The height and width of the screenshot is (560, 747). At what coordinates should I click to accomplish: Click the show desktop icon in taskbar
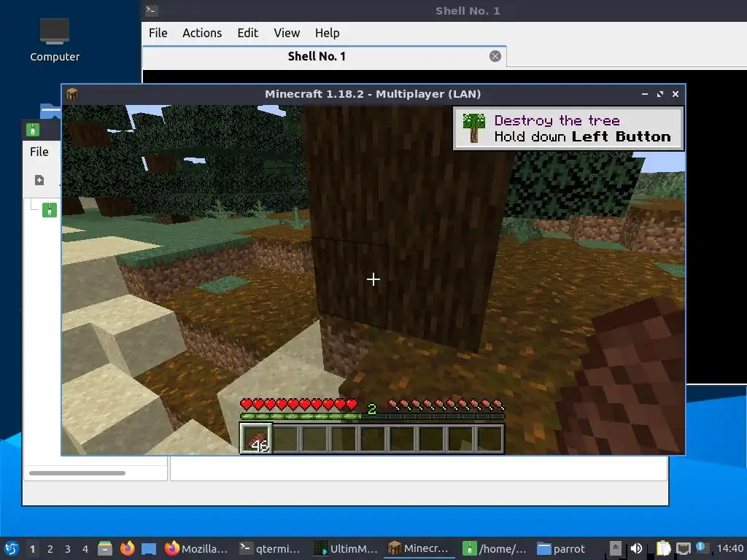pyautogui.click(x=149, y=548)
